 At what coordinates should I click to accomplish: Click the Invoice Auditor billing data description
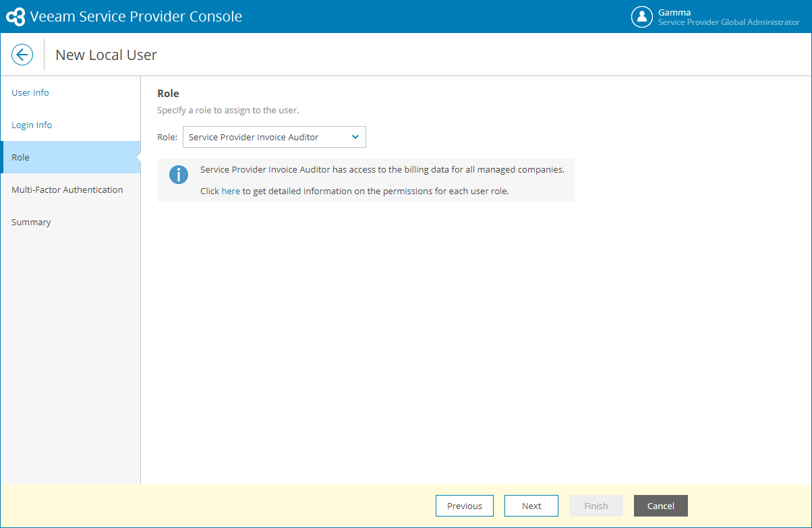pos(382,169)
